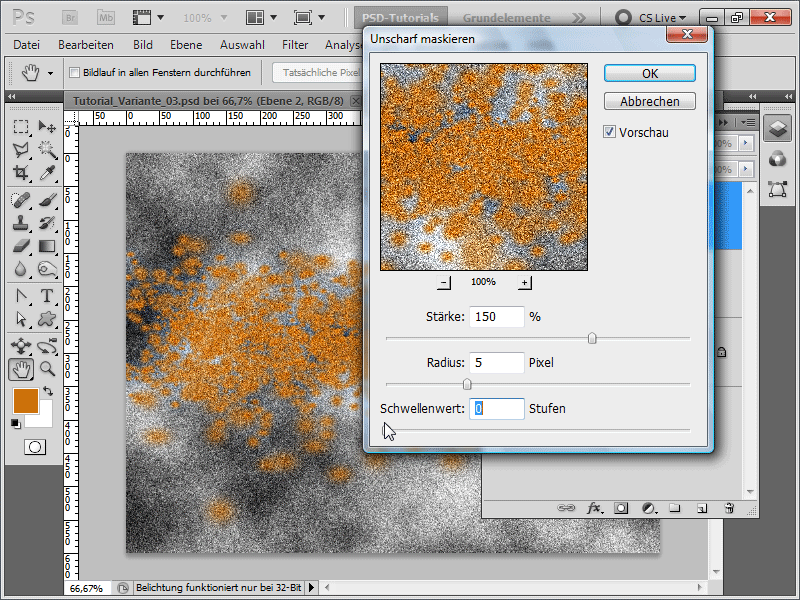Select the Zoom tool
The height and width of the screenshot is (600, 800).
click(47, 369)
